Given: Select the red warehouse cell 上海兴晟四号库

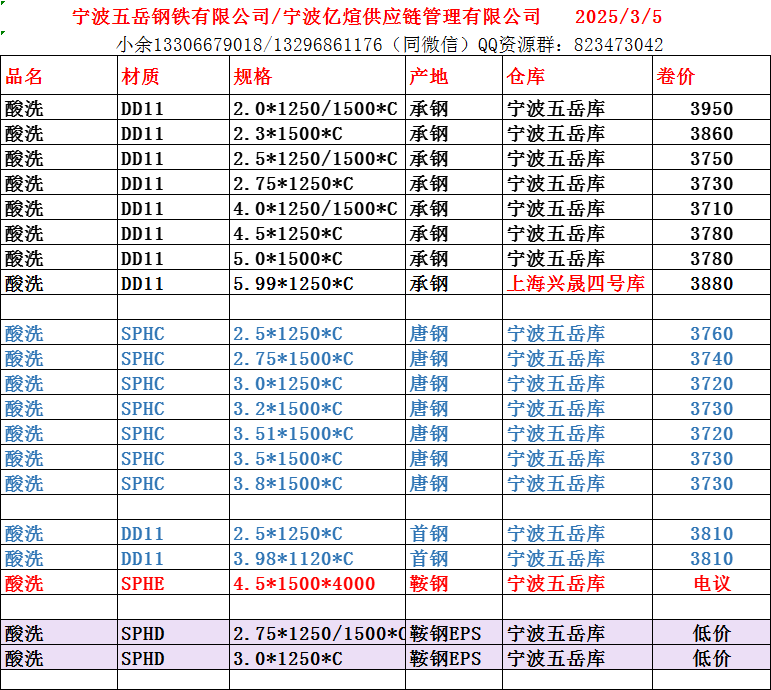Looking at the screenshot, I should 578,283.
